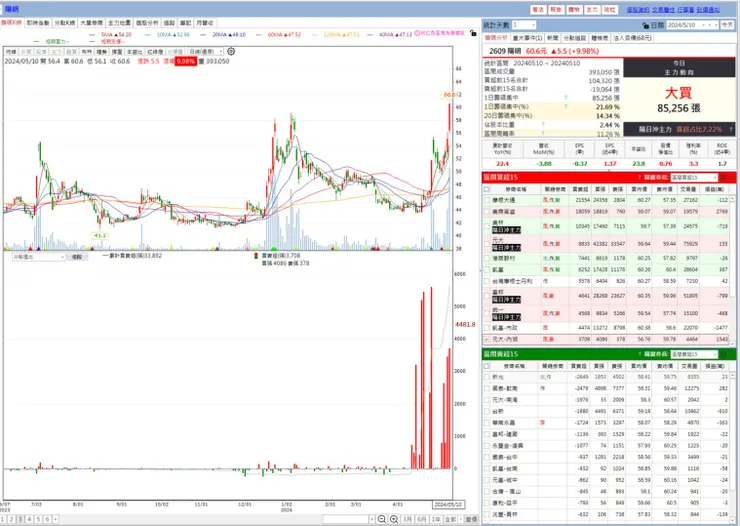Click help icon beside 1日籌碼集中(%)

coord(566,107)
